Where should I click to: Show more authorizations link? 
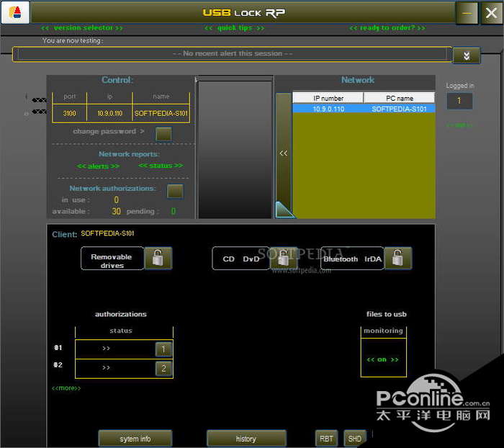66,388
